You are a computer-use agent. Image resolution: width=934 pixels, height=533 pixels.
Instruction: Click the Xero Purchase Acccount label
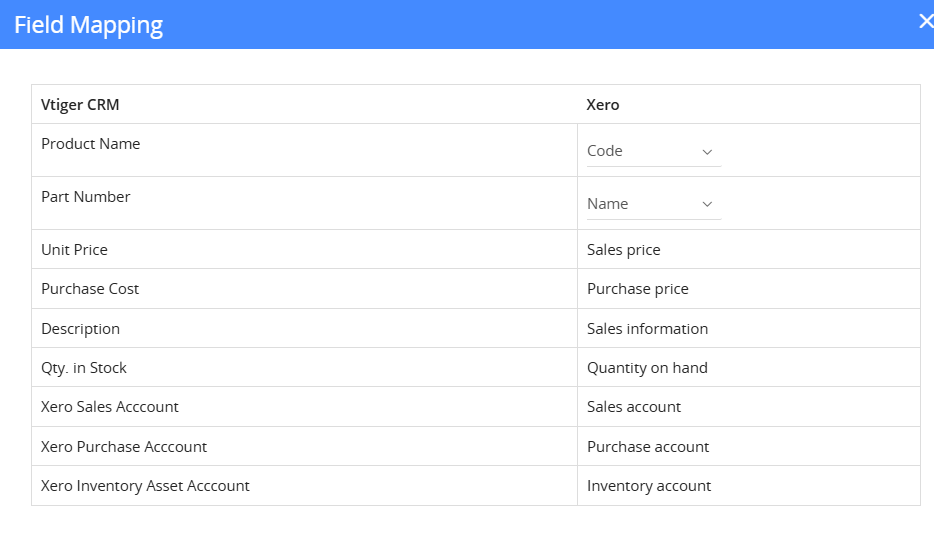(x=124, y=447)
